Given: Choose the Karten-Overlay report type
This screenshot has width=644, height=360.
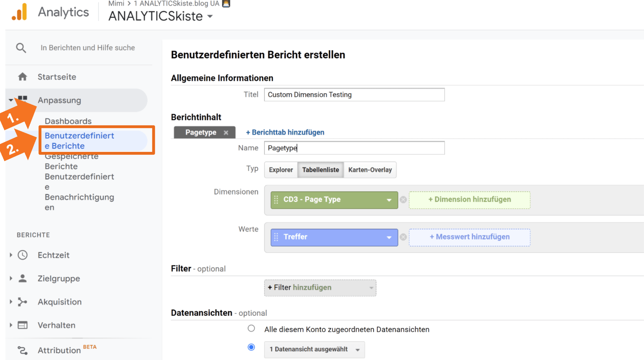Looking at the screenshot, I should pos(370,170).
